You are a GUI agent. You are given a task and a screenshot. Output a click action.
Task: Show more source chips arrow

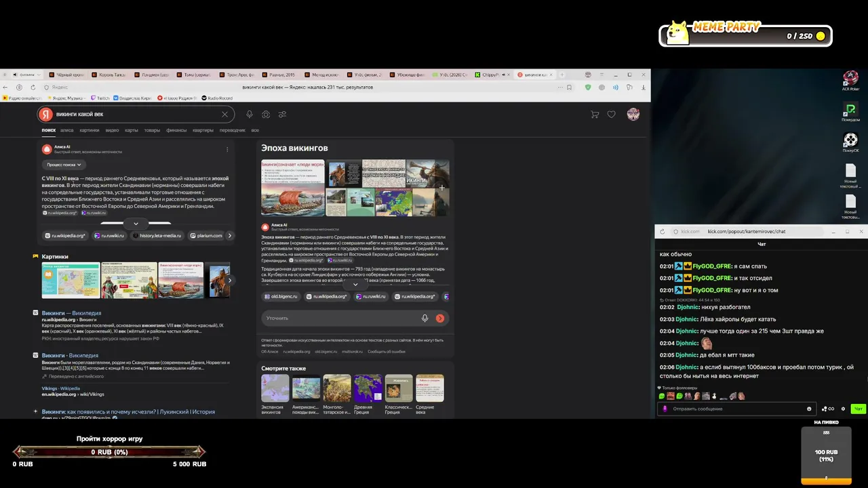(230, 236)
